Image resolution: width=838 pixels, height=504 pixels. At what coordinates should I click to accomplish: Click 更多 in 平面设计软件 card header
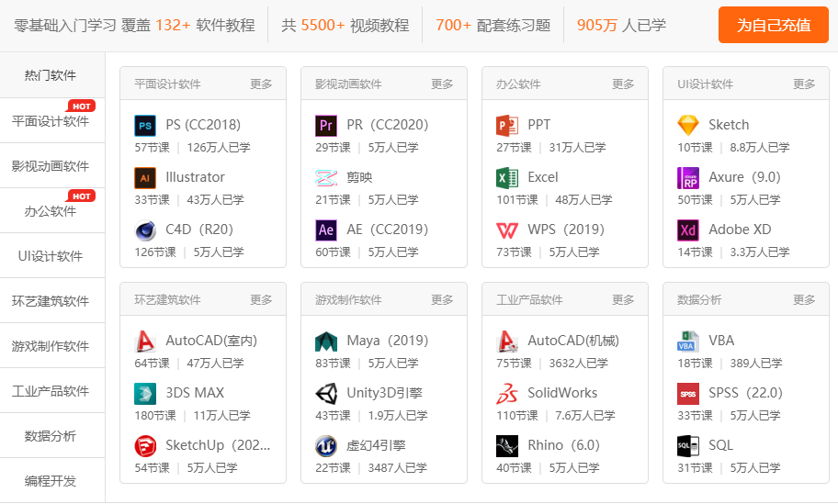[x=261, y=84]
